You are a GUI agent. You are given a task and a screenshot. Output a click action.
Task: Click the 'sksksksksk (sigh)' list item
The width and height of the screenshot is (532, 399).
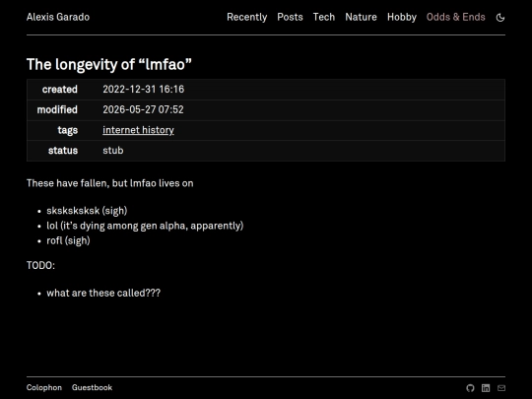coord(87,211)
